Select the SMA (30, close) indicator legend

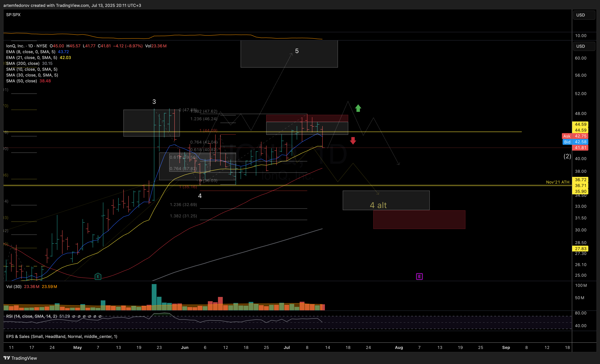pyautogui.click(x=32, y=75)
